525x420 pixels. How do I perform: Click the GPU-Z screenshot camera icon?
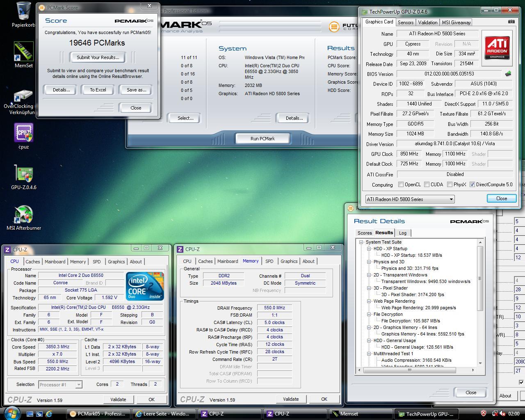511,22
